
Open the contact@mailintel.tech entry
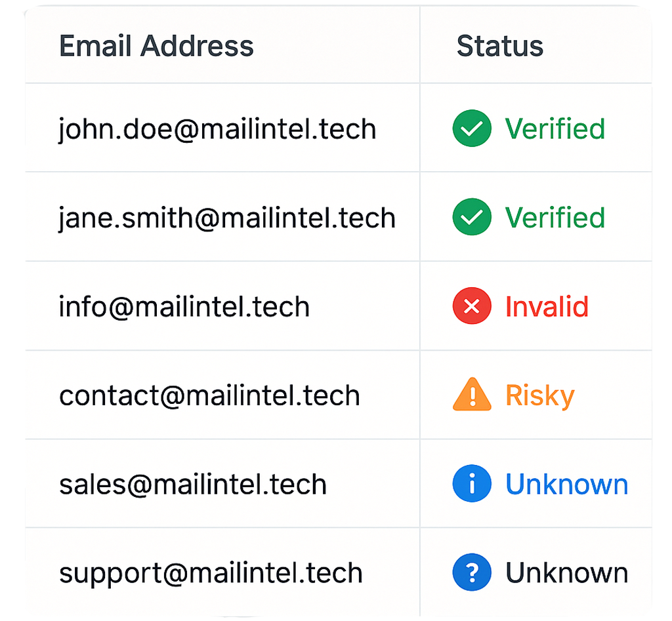209,395
